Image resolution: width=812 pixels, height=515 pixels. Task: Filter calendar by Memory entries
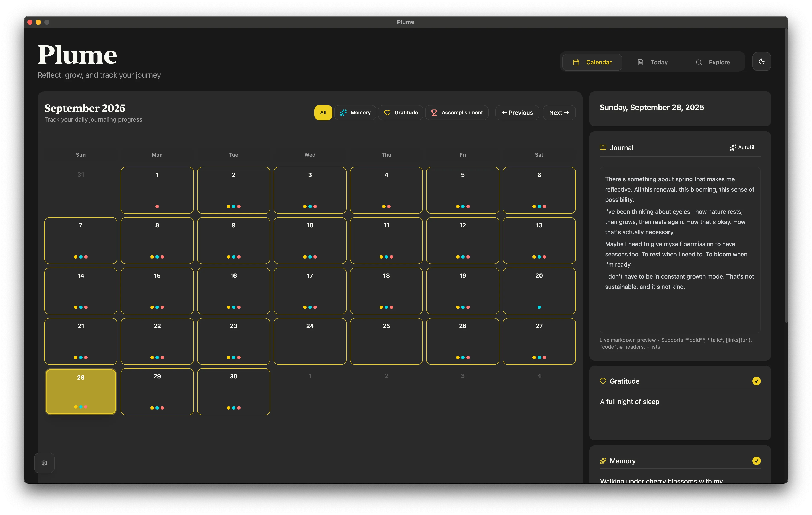pos(355,113)
